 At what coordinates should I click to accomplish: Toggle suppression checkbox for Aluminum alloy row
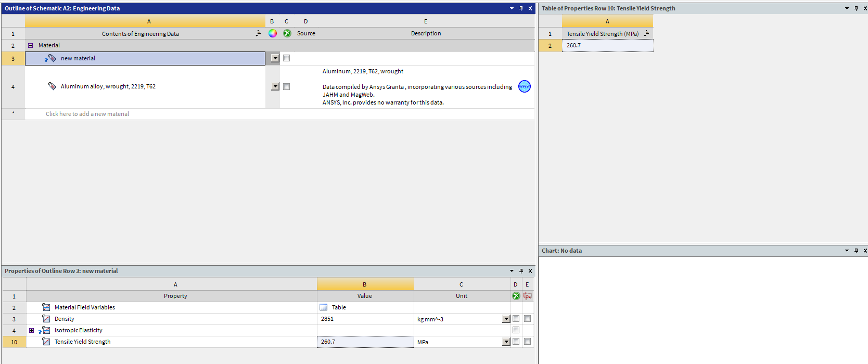286,87
